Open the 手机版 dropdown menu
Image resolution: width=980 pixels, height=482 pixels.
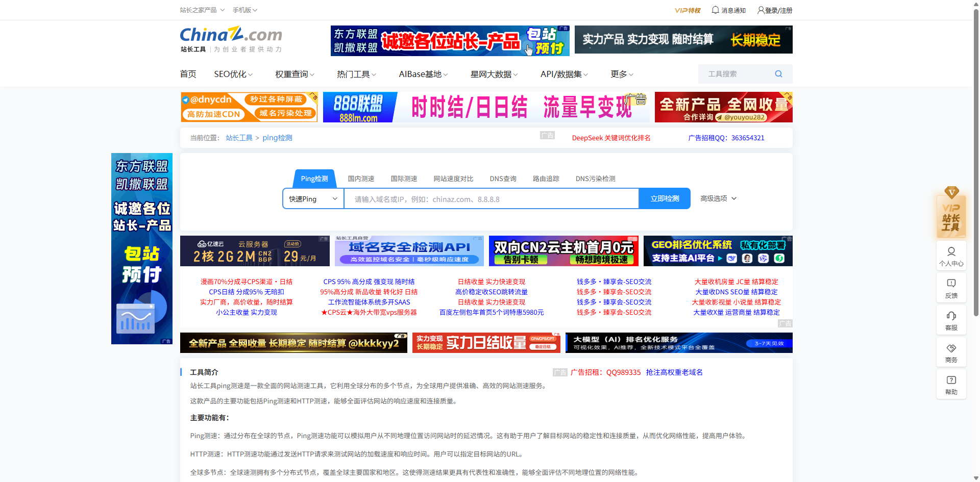point(244,10)
